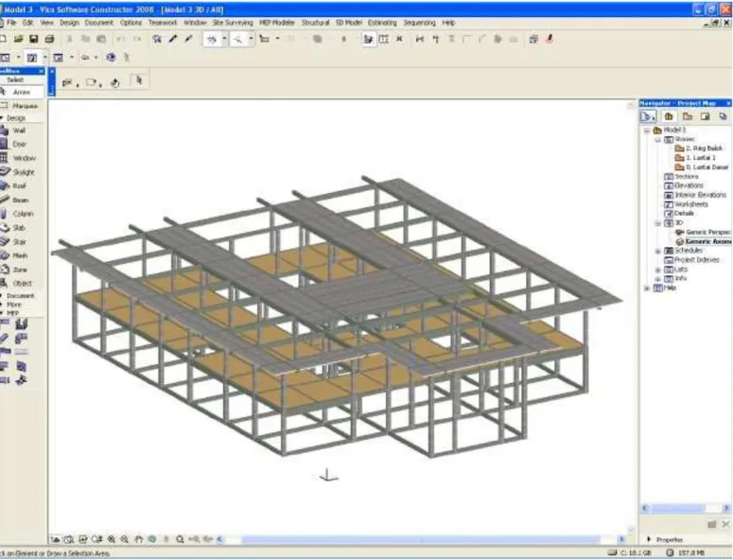Open the Estimating menu

pyautogui.click(x=382, y=23)
